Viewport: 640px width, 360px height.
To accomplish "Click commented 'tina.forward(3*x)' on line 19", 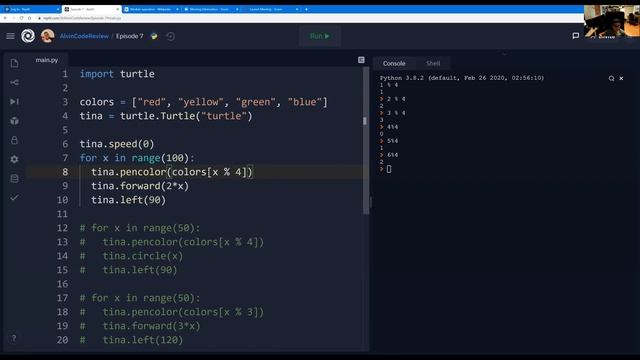I will [151, 326].
